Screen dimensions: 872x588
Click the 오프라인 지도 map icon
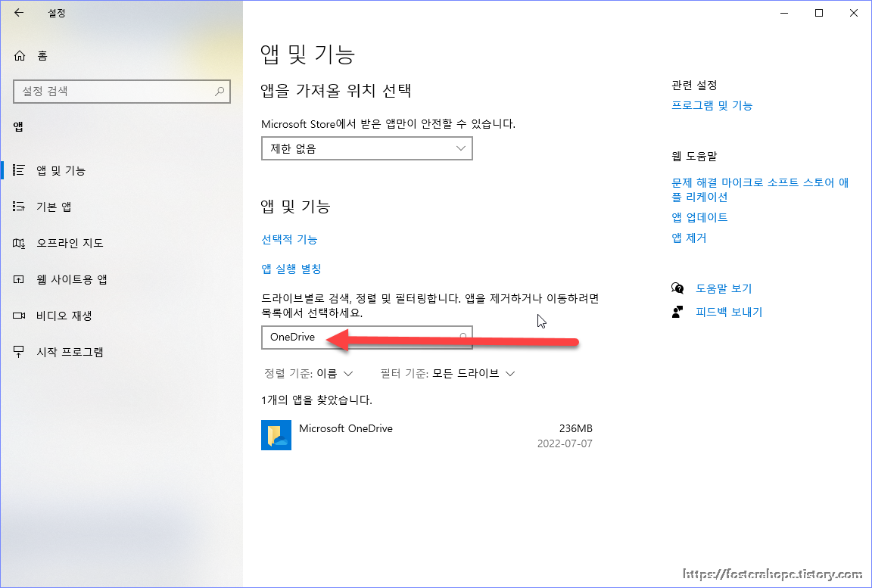pos(18,243)
